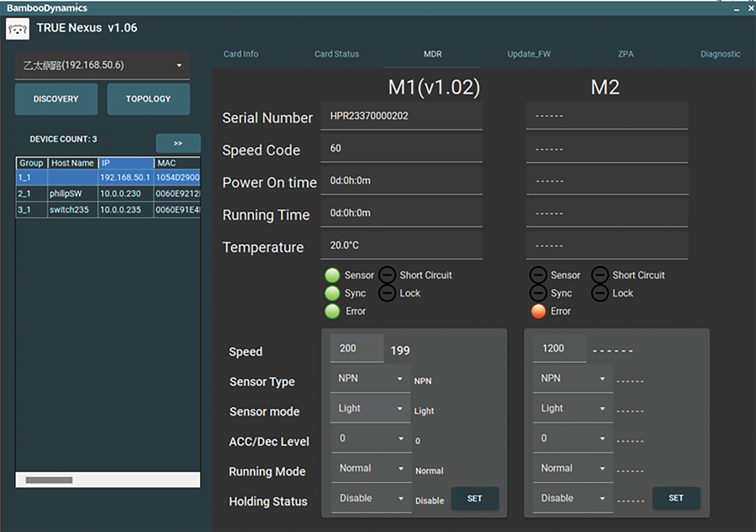Select device row switch235
The image size is (756, 532).
pos(108,209)
